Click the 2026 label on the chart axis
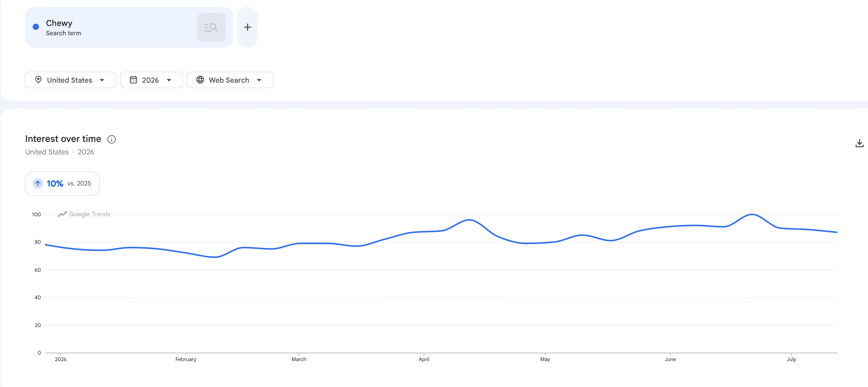Viewport: 868px width, 387px height. pyautogui.click(x=61, y=359)
